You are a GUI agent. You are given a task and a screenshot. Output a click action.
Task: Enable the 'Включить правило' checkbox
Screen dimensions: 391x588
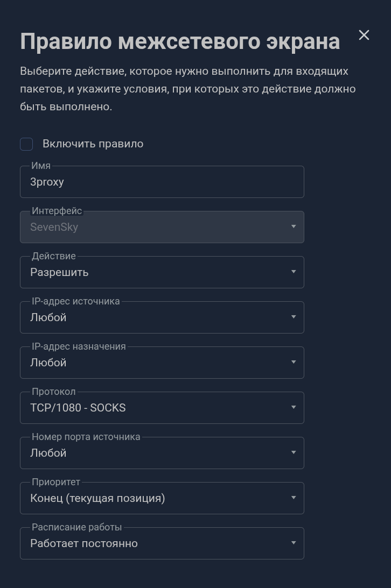[x=26, y=144]
